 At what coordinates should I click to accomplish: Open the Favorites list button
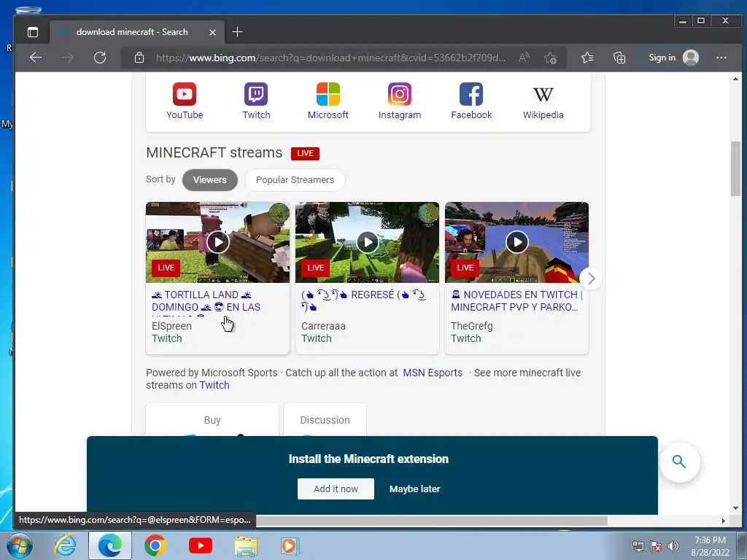tap(587, 58)
